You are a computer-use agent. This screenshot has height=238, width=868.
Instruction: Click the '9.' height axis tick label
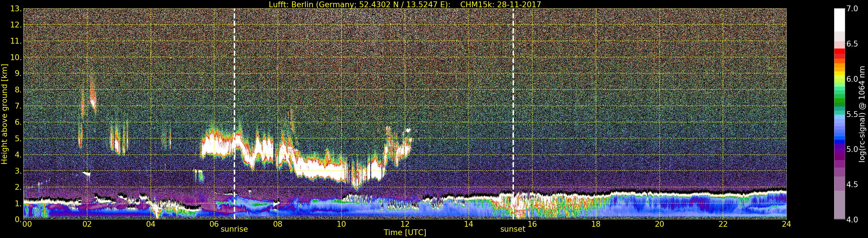click(x=18, y=73)
